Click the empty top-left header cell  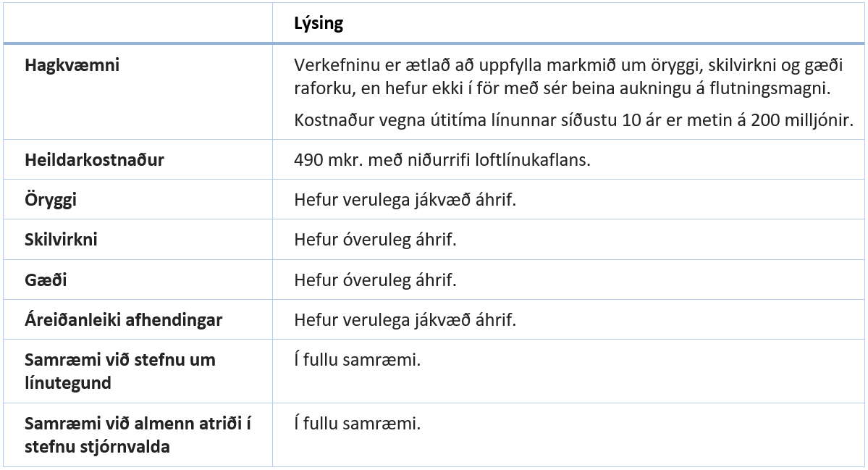[138, 24]
